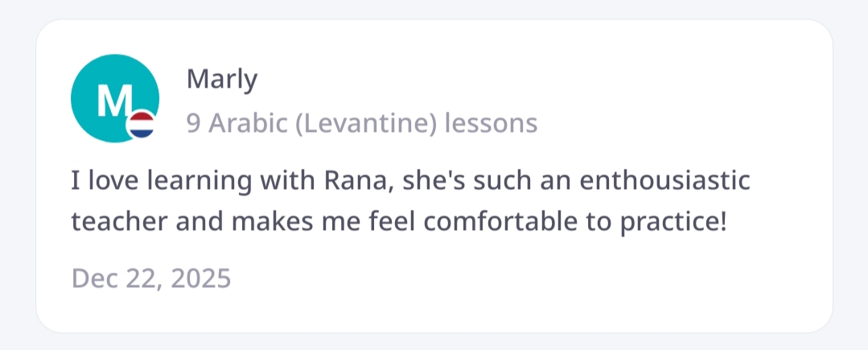Click the word 'lessons' after Levantine
This screenshot has width=868, height=350.
point(491,123)
